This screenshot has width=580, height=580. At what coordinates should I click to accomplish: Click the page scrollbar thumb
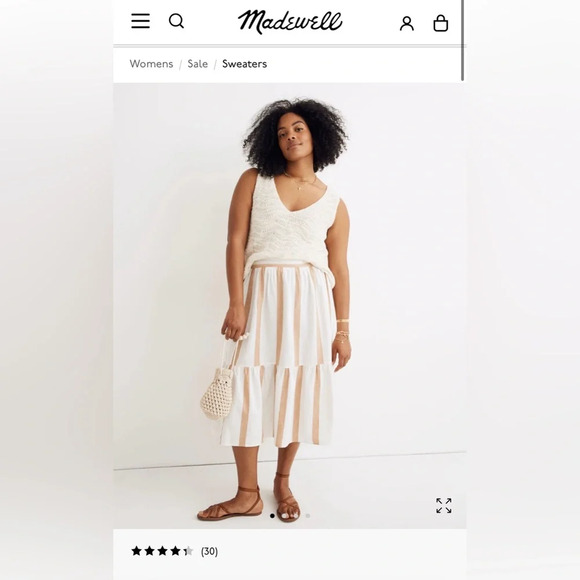pos(462,40)
